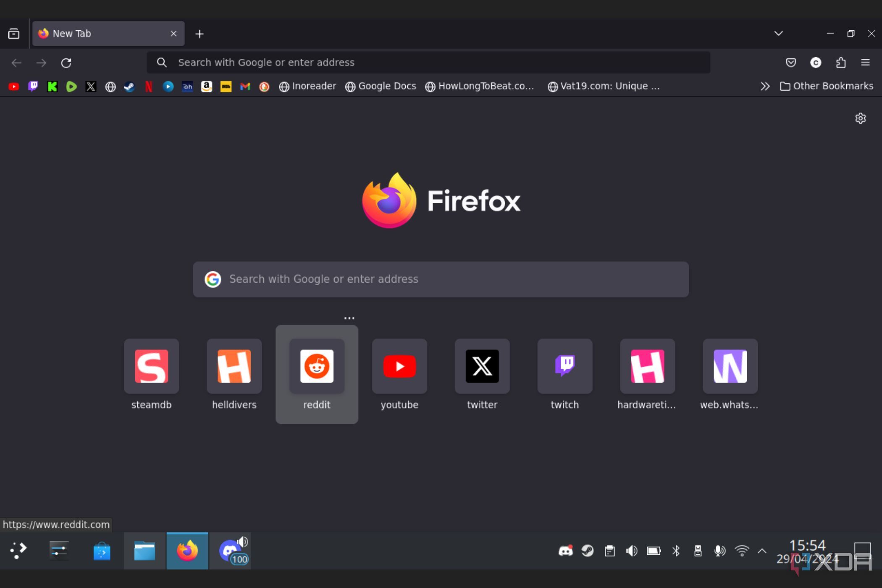Open the YouTube bookmark icon in bookmarks bar

[14, 87]
